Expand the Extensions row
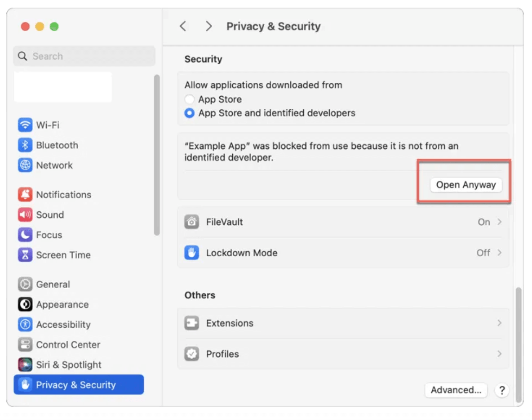The height and width of the screenshot is (420, 532). tap(499, 323)
